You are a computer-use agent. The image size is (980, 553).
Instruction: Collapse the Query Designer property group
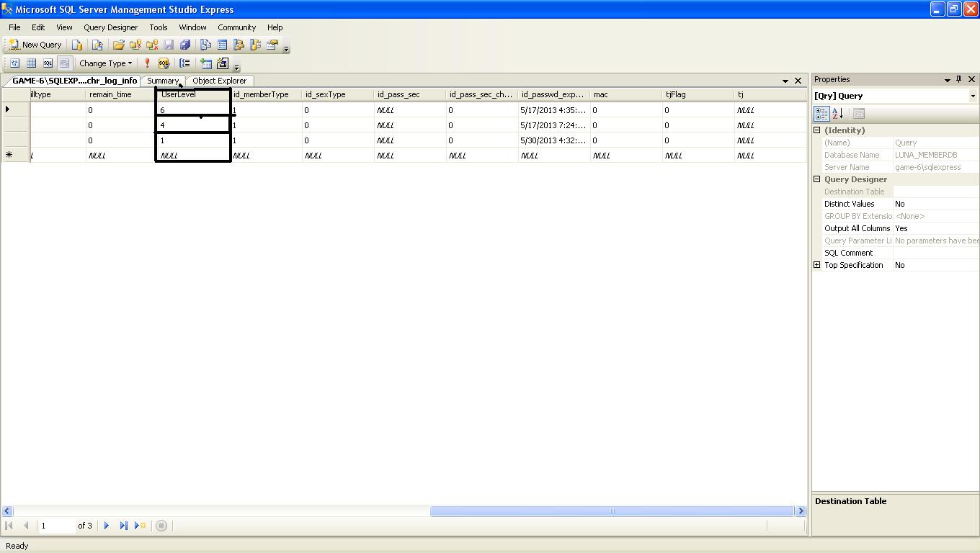817,179
